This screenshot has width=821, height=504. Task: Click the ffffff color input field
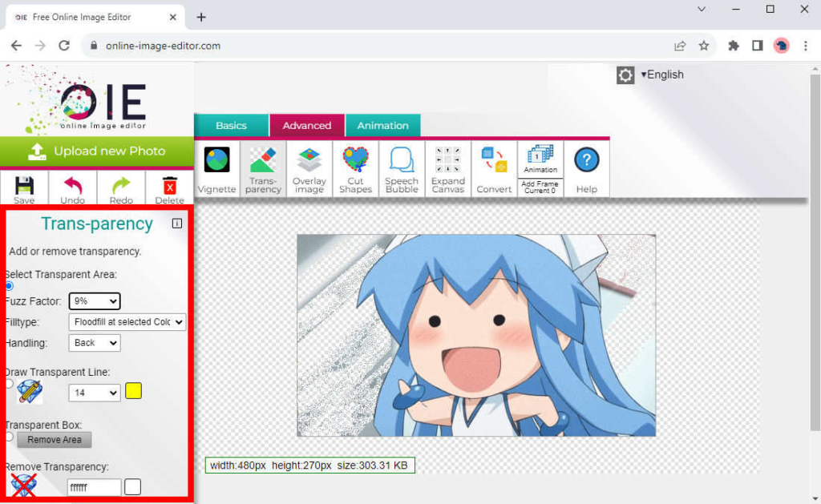pyautogui.click(x=93, y=486)
